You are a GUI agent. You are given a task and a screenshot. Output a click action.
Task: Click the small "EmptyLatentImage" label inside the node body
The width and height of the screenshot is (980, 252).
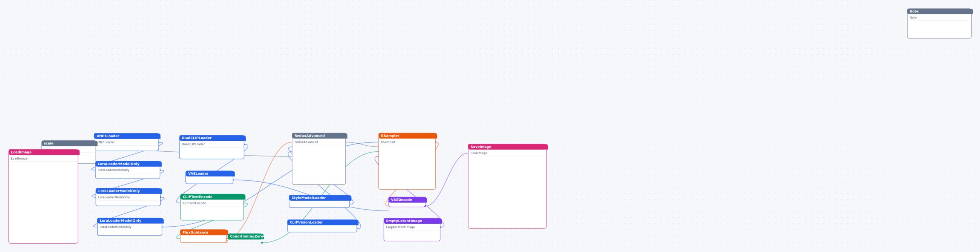coord(400,227)
